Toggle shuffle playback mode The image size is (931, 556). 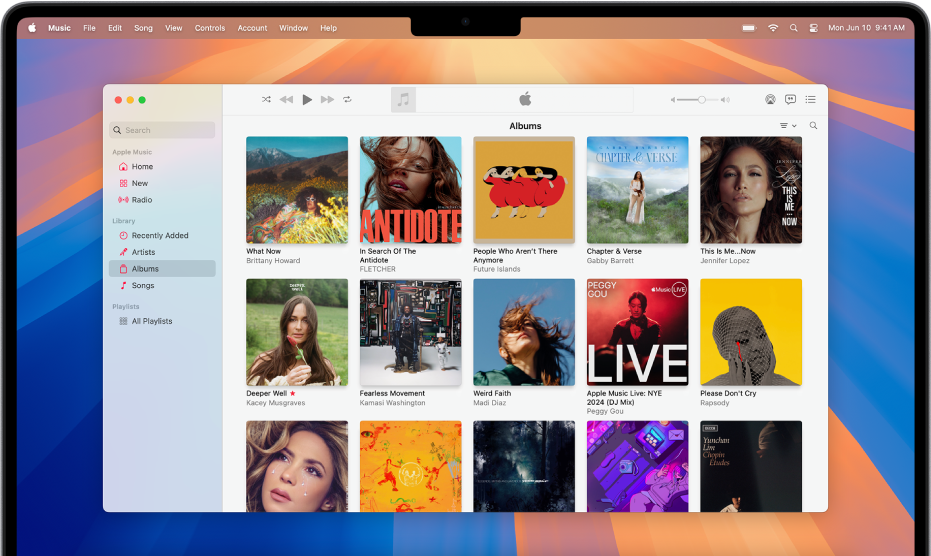click(x=266, y=100)
